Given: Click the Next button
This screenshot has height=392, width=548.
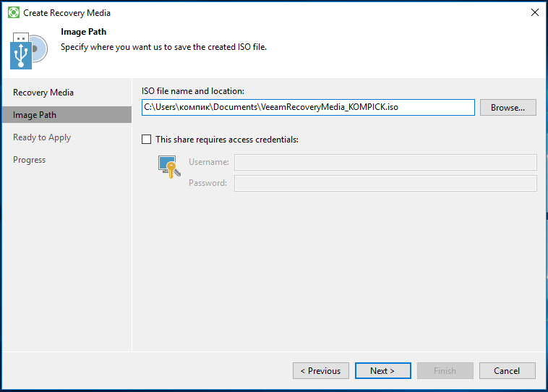Looking at the screenshot, I should [x=382, y=371].
